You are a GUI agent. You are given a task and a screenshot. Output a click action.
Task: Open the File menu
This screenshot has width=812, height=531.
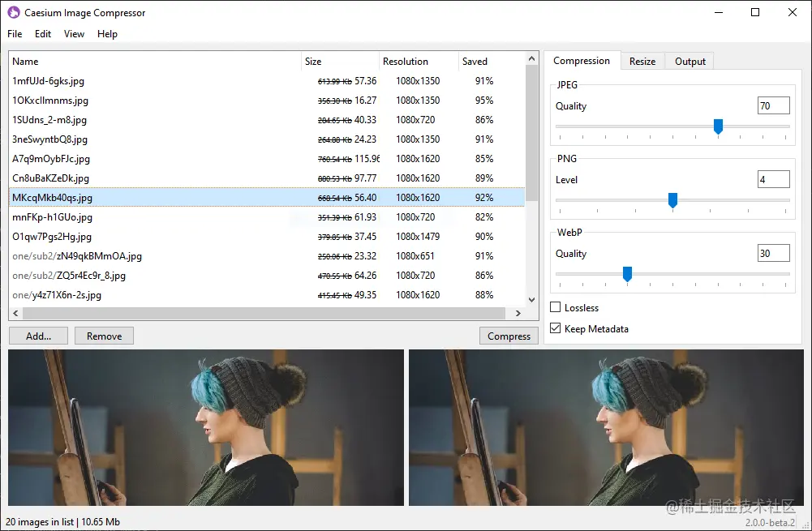(15, 33)
